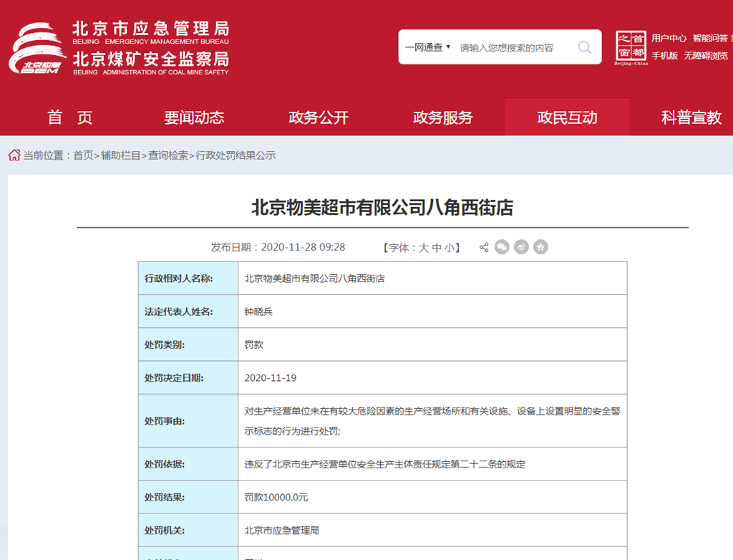Click the 处罚事由 label cell
This screenshot has height=560, width=733.
(x=188, y=421)
